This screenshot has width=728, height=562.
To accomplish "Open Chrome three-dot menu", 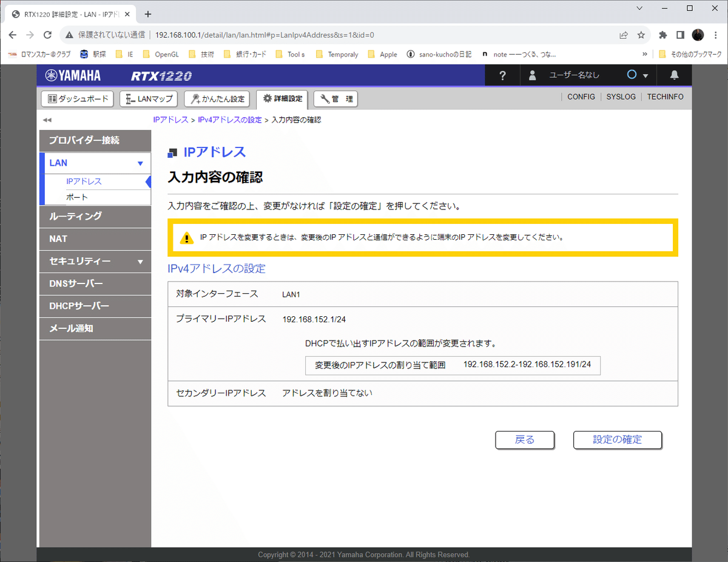I will pos(715,35).
